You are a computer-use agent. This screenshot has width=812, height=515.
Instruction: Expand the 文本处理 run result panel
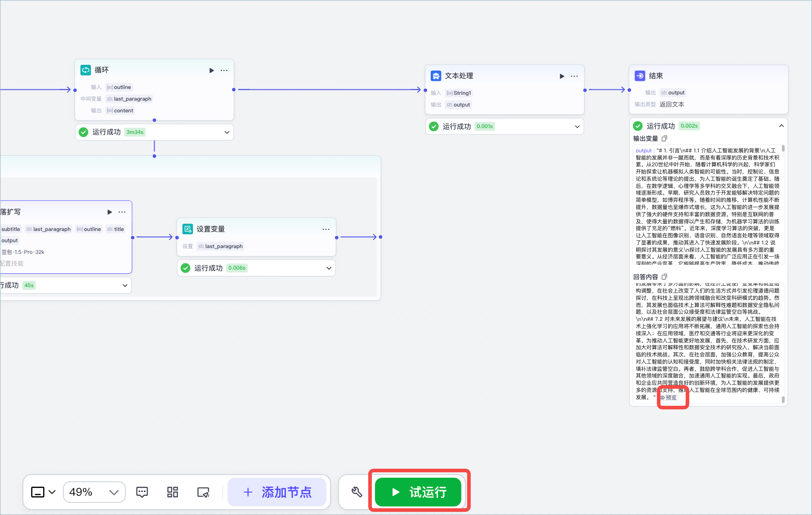click(577, 127)
